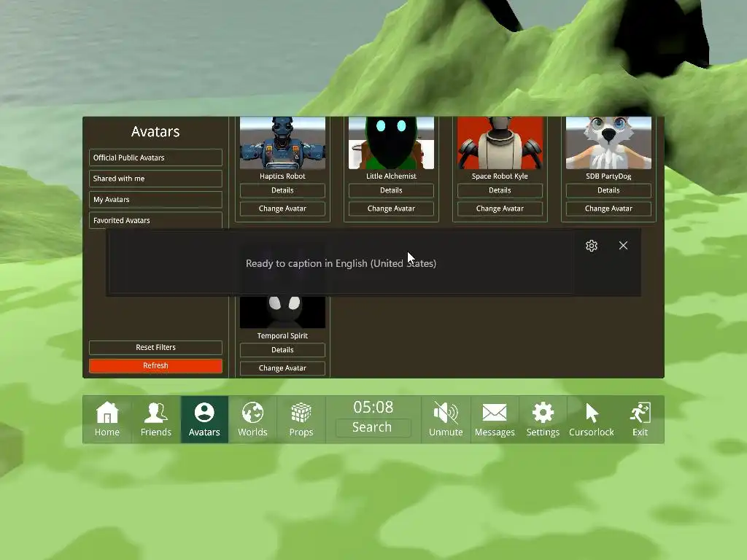The width and height of the screenshot is (747, 560).
Task: Change Avatar to SDB PartyDog
Action: 608,209
